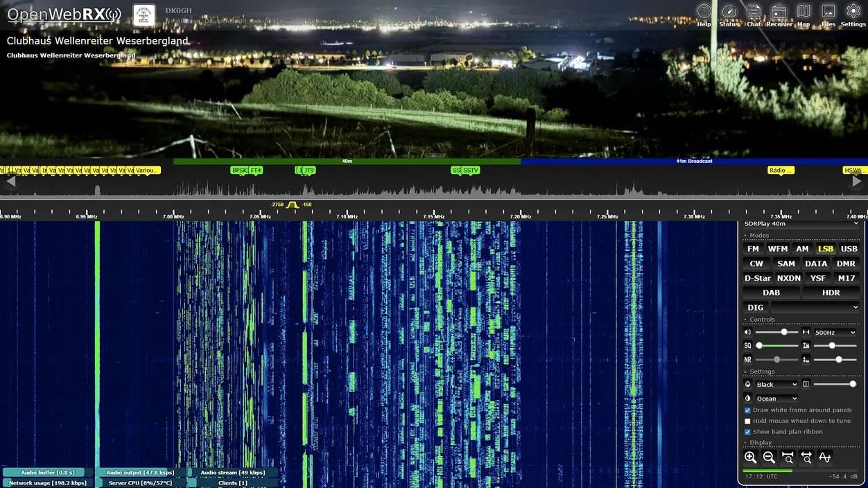Click the zoom in magnifier icon
868x488 pixels.
tap(750, 458)
